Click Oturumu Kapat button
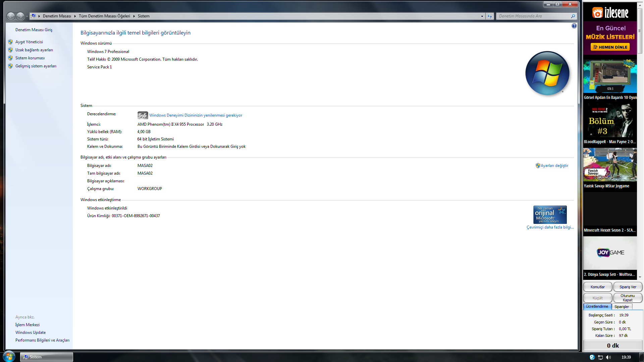This screenshot has width=644, height=362. click(628, 298)
